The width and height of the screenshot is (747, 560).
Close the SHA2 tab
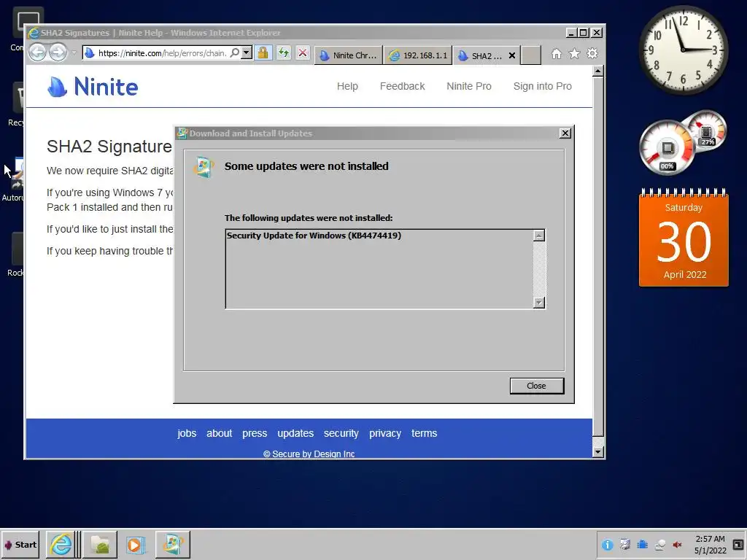point(512,55)
